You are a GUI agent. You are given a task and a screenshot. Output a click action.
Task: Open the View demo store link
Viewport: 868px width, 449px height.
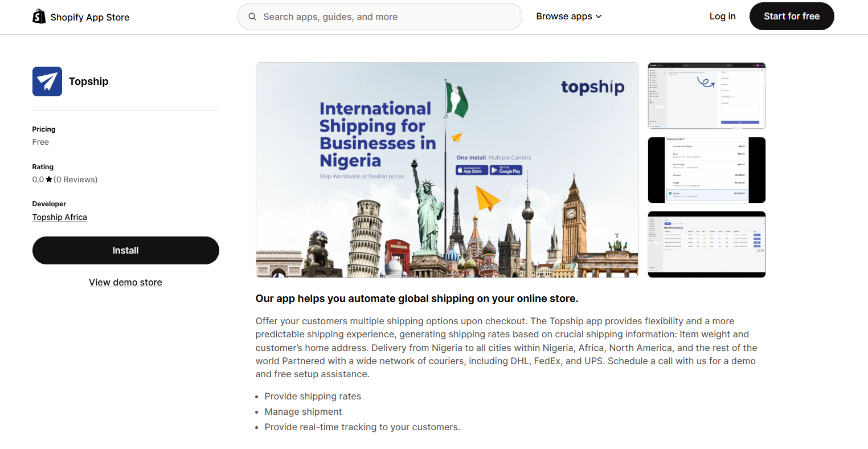[x=125, y=282]
